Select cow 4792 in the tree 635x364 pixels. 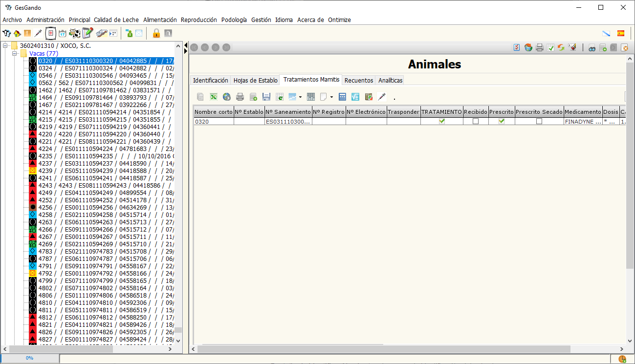(x=106, y=273)
